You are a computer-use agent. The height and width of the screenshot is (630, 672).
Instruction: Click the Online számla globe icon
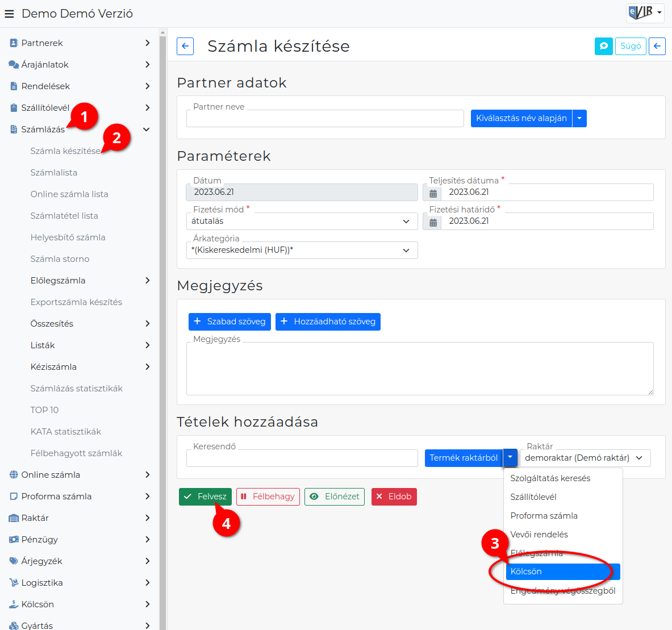(14, 475)
